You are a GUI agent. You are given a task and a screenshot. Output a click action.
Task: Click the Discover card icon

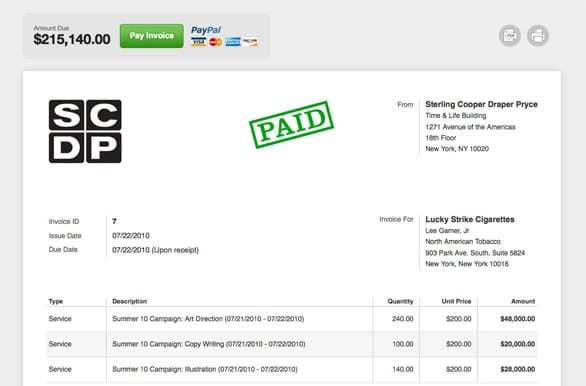[250, 42]
